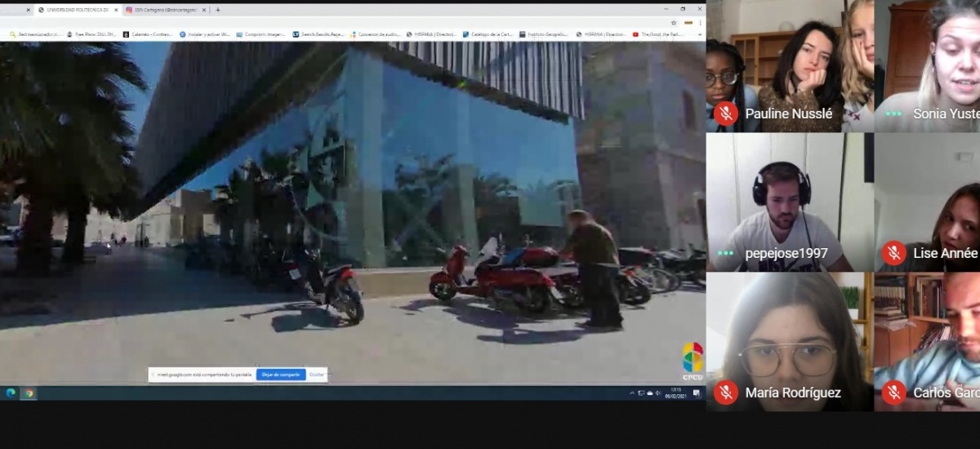Click the volume icon in system tray
980x449 pixels.
[x=658, y=393]
